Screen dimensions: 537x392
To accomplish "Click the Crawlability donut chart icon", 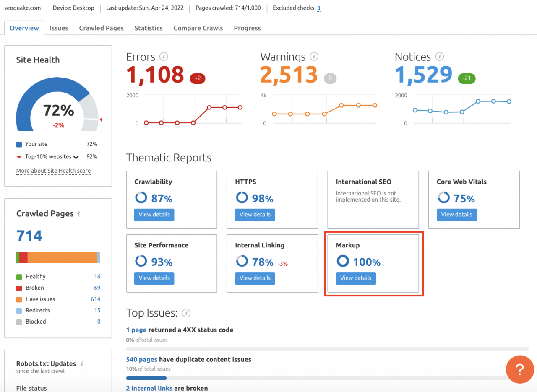I will (141, 198).
